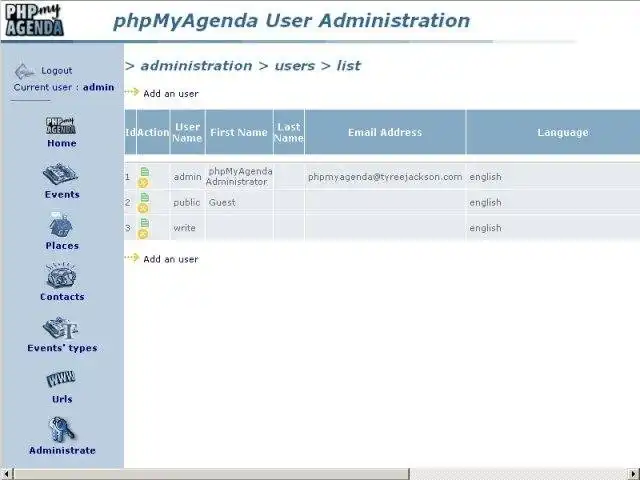Click the phpmyagenda@tyreejackson.com email cell
Screen dimensions: 640x480
point(385,177)
